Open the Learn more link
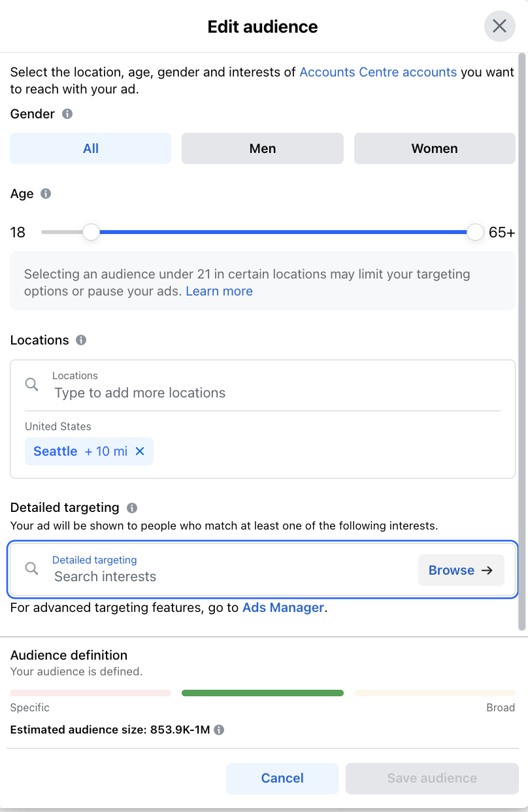 coord(219,291)
